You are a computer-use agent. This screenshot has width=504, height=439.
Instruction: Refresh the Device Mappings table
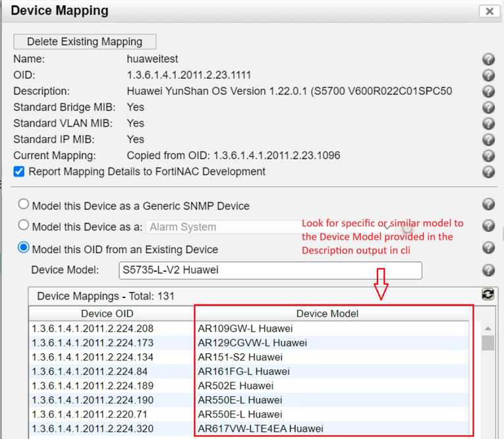[488, 294]
